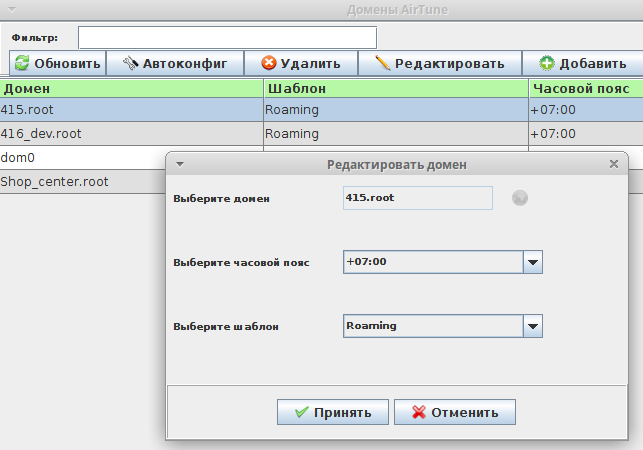Click the Обновить button
The width and height of the screenshot is (643, 450).
57,63
